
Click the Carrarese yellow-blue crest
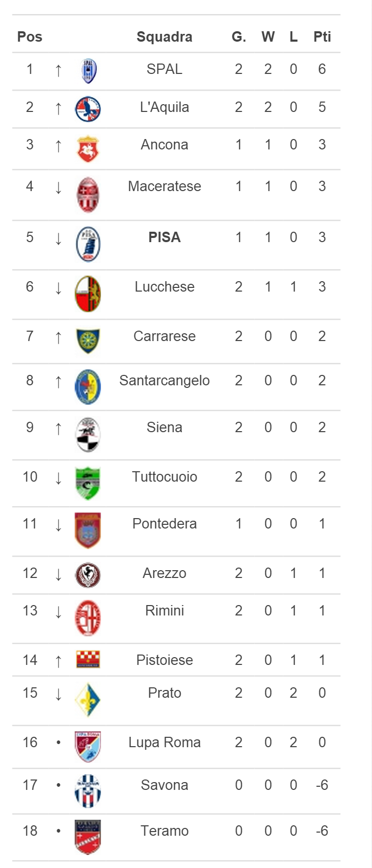click(x=88, y=341)
